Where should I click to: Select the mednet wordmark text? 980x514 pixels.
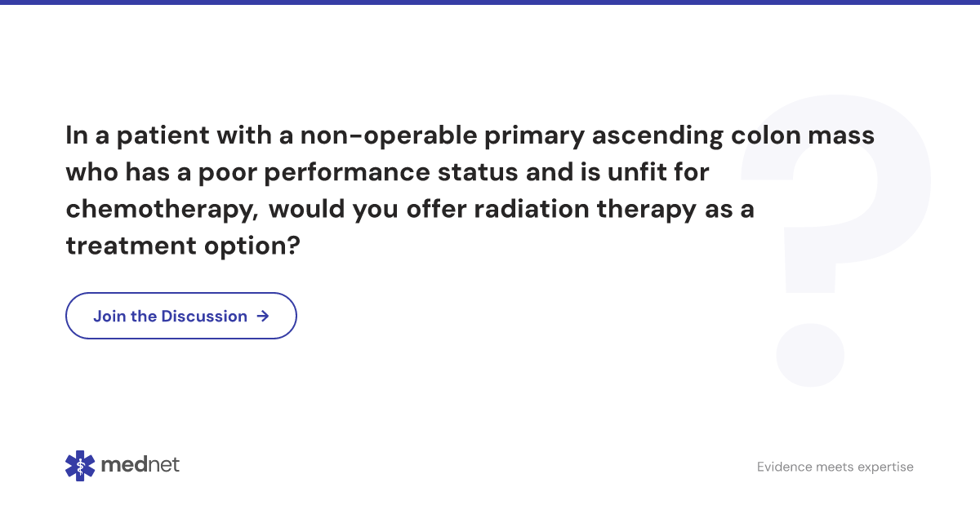[x=140, y=465]
